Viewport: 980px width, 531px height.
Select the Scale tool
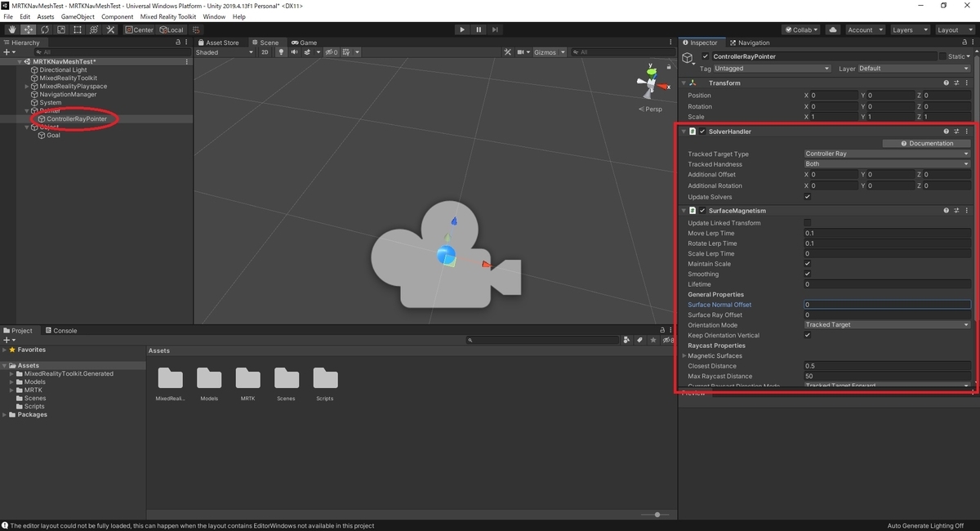pyautogui.click(x=61, y=29)
